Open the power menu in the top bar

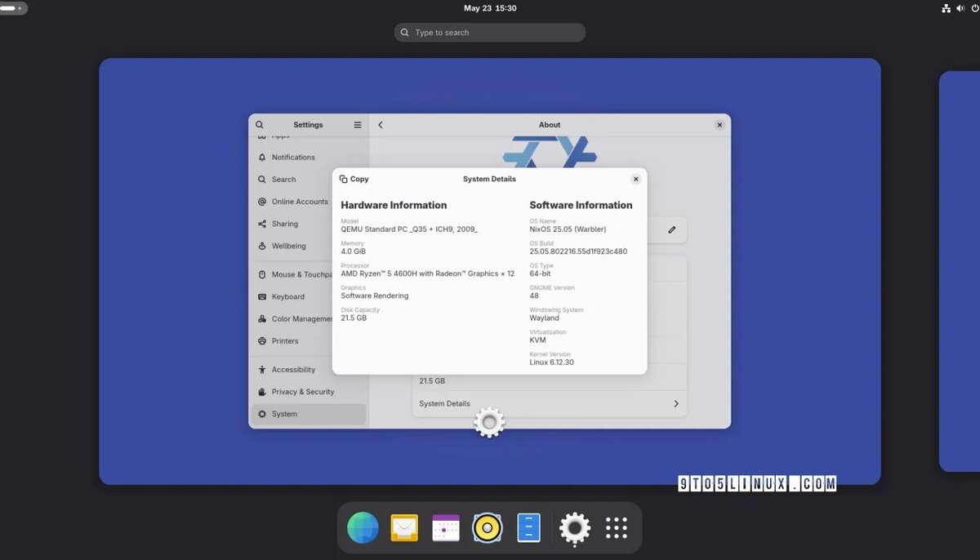click(977, 8)
